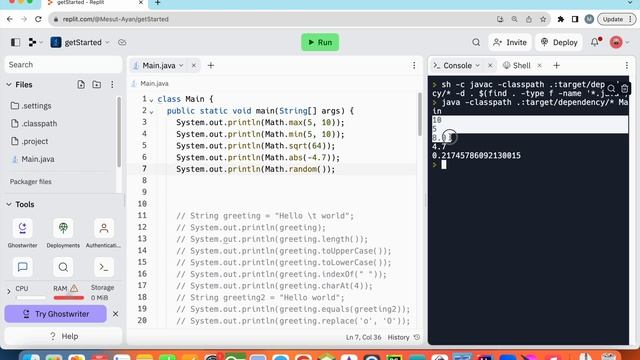The image size is (640, 360).
Task: Collapse the Tools section
Action: [x=9, y=204]
